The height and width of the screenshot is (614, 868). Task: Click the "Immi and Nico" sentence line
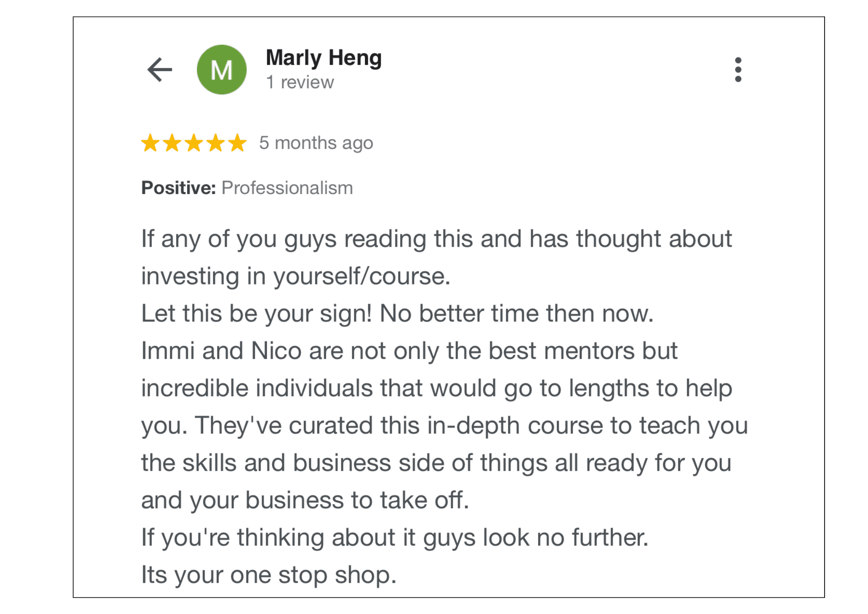(409, 351)
